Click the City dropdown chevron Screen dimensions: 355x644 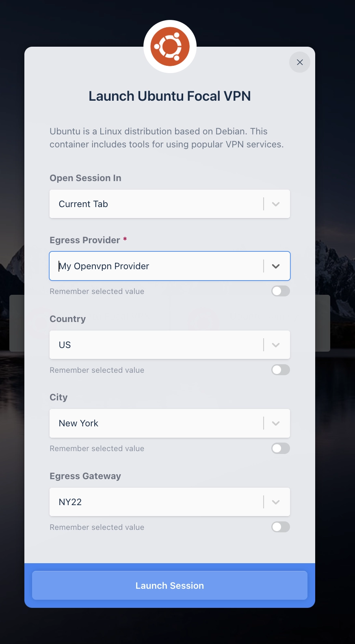point(276,424)
